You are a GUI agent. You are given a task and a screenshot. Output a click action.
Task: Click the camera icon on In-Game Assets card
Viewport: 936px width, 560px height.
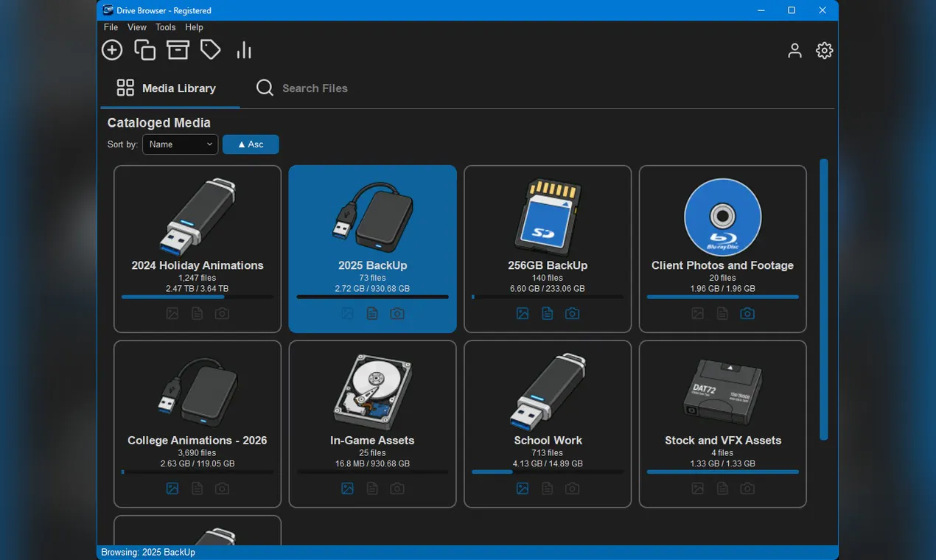click(397, 489)
